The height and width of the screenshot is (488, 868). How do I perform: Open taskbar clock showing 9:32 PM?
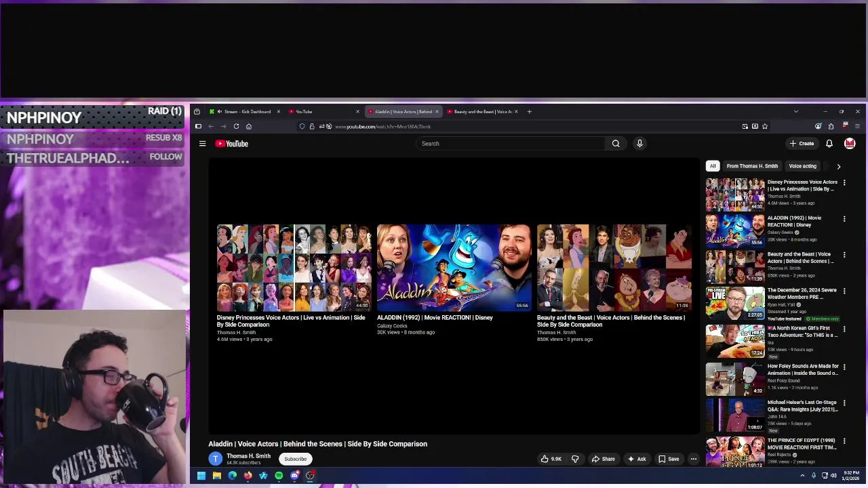[x=851, y=476]
